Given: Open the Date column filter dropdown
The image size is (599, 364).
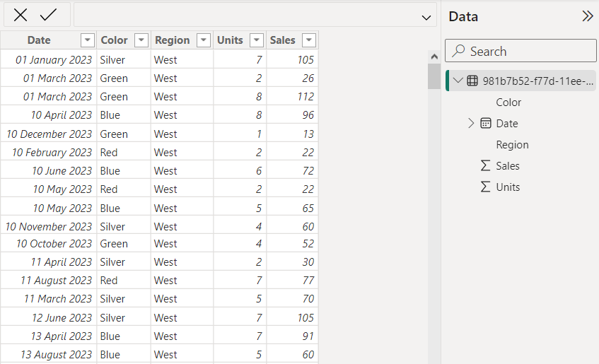Looking at the screenshot, I should tap(88, 40).
